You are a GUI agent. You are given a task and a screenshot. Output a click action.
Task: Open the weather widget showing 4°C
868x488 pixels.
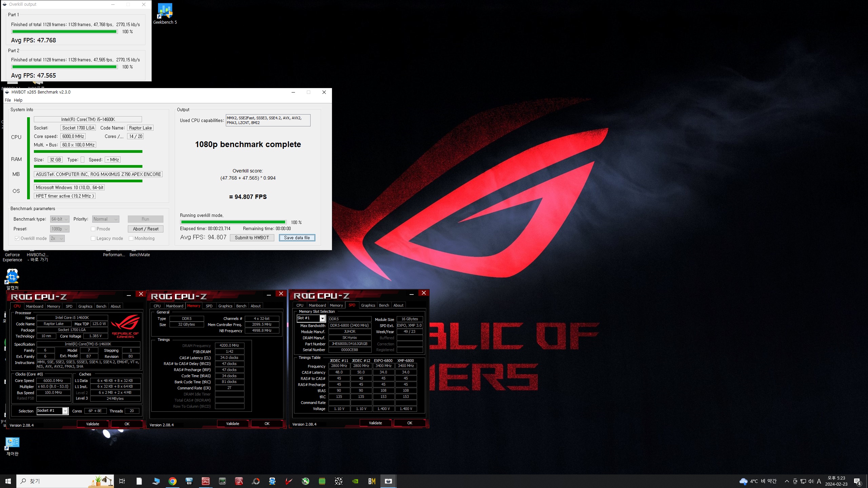tap(758, 481)
